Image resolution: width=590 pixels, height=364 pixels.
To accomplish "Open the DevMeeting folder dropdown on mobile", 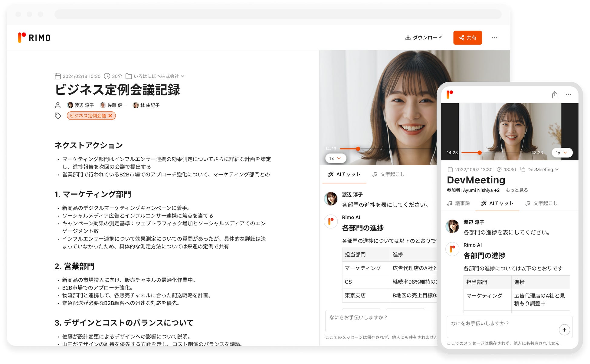I will (557, 169).
